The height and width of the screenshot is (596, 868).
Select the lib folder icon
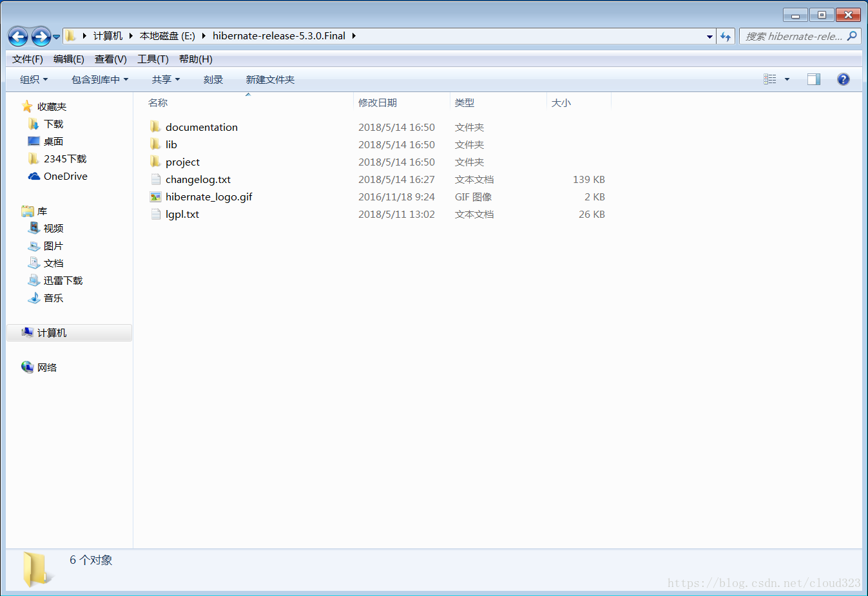(155, 144)
